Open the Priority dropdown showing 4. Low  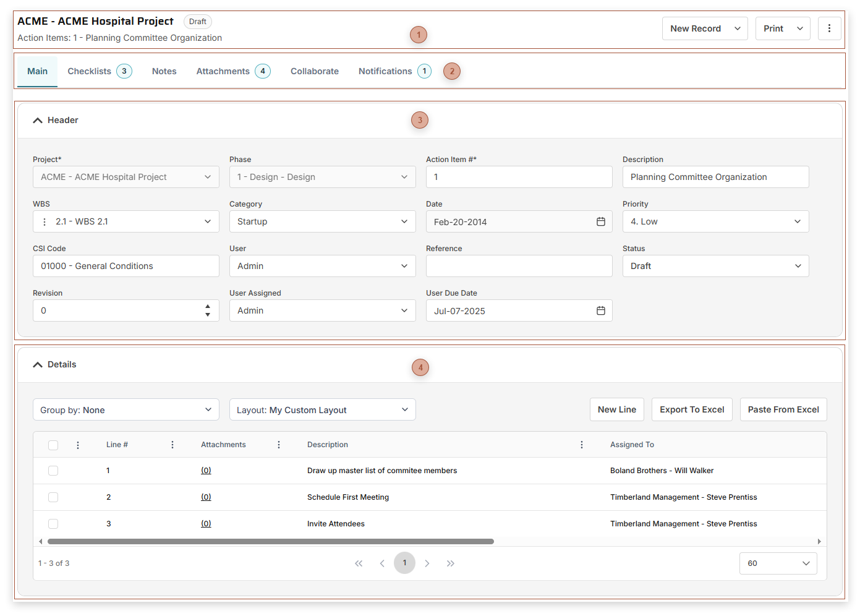(x=715, y=221)
